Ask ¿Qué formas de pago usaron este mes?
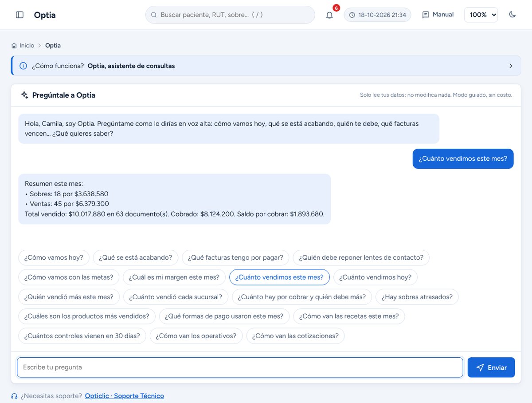This screenshot has height=403, width=532. click(x=224, y=316)
